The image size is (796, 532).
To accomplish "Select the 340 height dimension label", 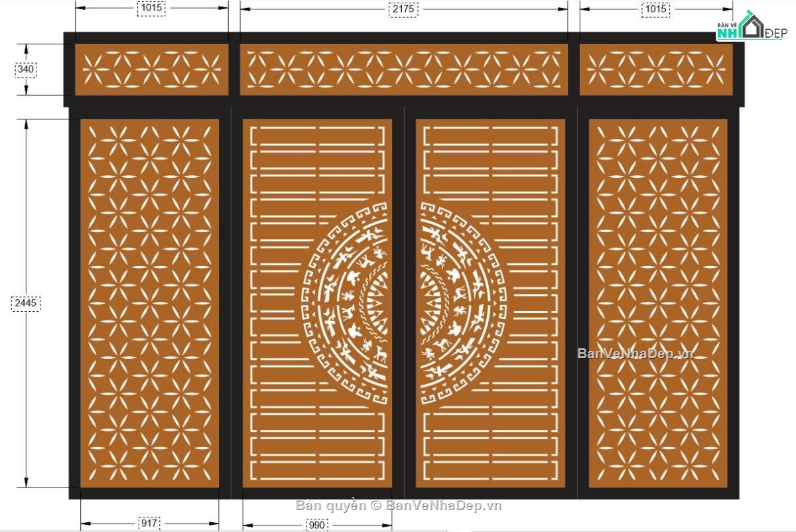I will (x=25, y=69).
